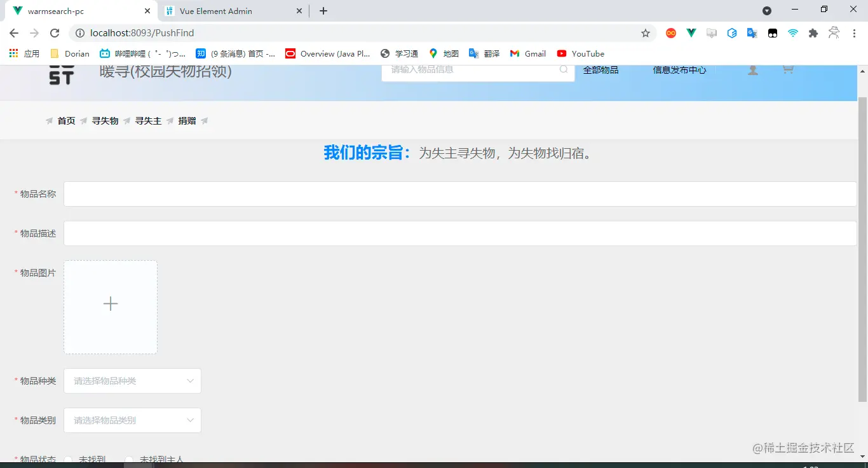Open the red infinity extension icon
The height and width of the screenshot is (468, 868).
coord(671,33)
